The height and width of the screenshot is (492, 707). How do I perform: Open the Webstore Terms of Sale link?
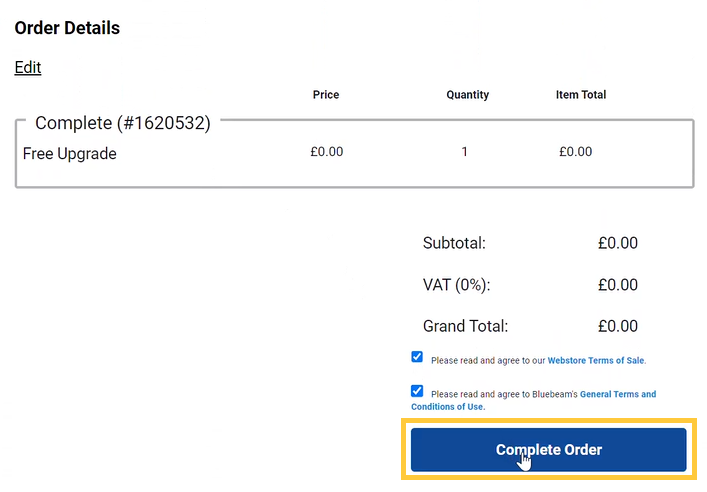tap(596, 360)
